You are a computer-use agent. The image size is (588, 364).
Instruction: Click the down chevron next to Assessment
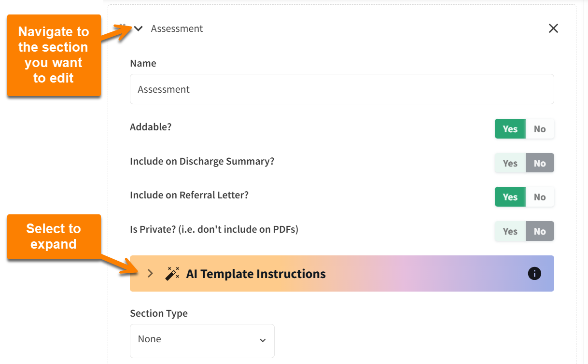138,28
